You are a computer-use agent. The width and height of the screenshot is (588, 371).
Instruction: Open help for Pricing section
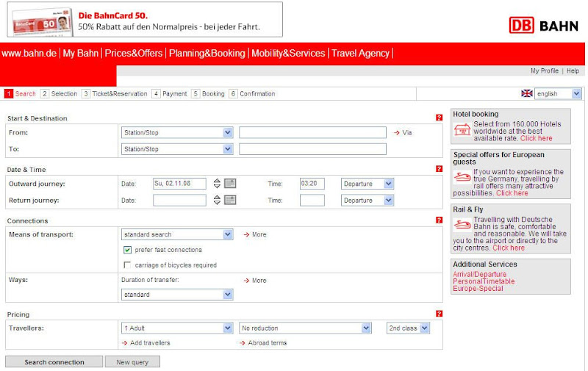(x=439, y=314)
